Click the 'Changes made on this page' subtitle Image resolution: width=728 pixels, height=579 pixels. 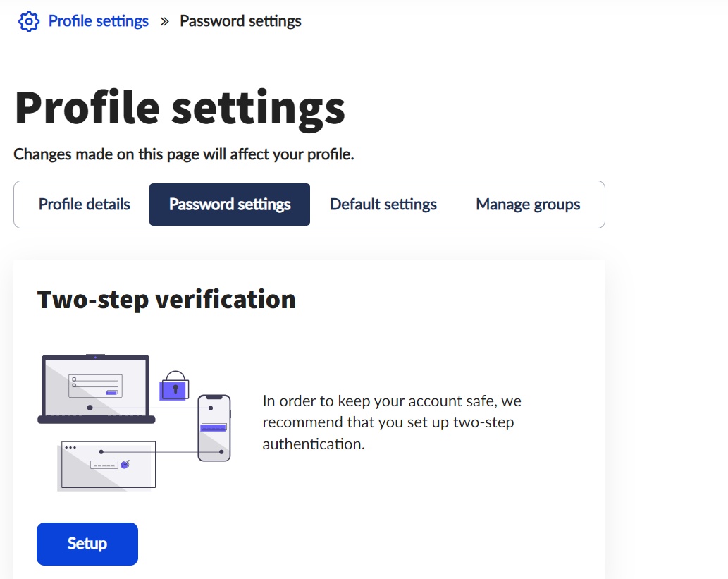(x=184, y=154)
